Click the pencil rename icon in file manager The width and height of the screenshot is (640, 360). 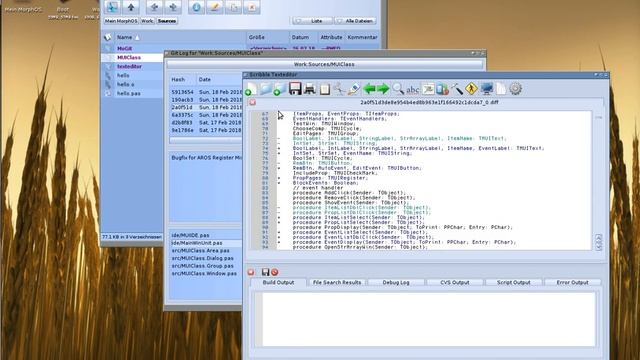tap(215, 7)
